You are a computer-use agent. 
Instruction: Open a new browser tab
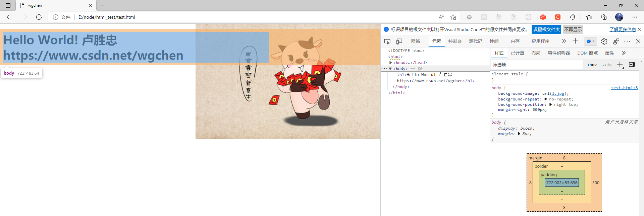click(x=102, y=5)
